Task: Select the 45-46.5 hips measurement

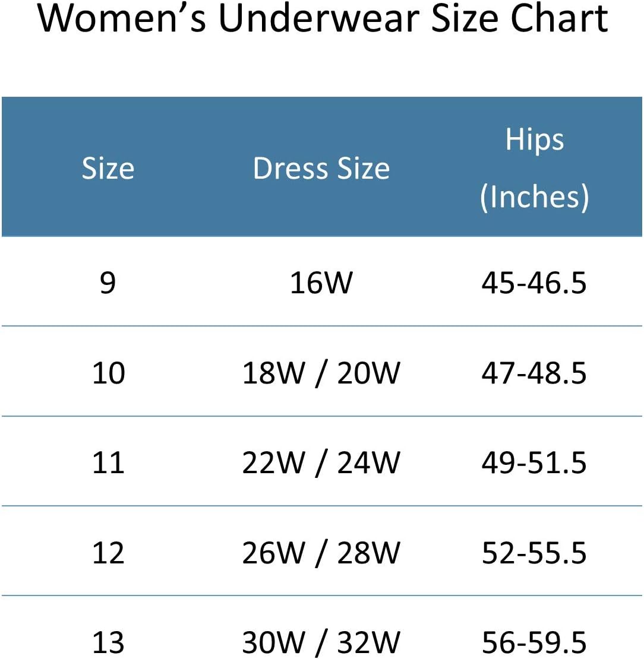Action: point(534,283)
